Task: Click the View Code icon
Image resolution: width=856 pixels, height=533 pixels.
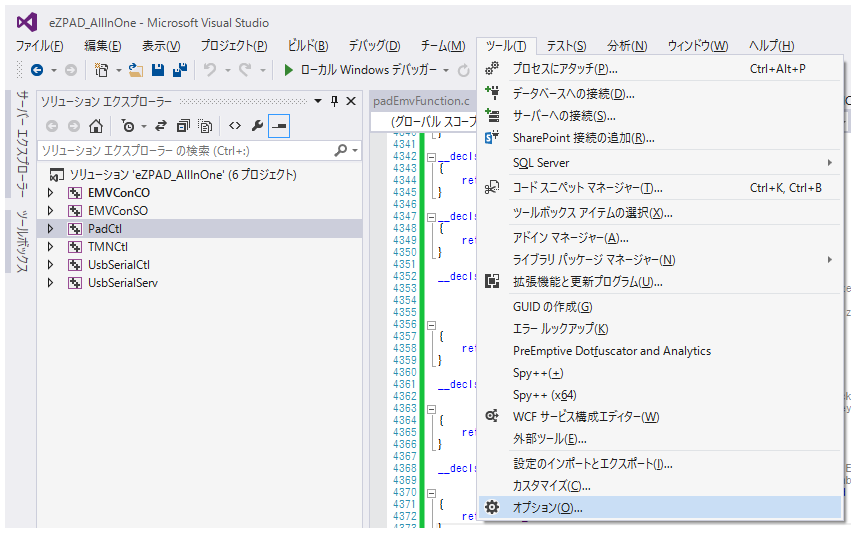Action: pyautogui.click(x=235, y=126)
